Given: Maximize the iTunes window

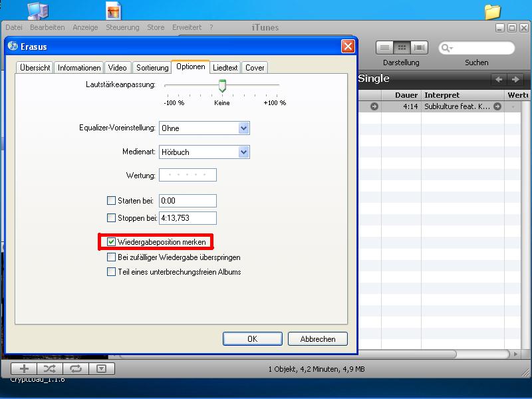Looking at the screenshot, I should (511, 27).
